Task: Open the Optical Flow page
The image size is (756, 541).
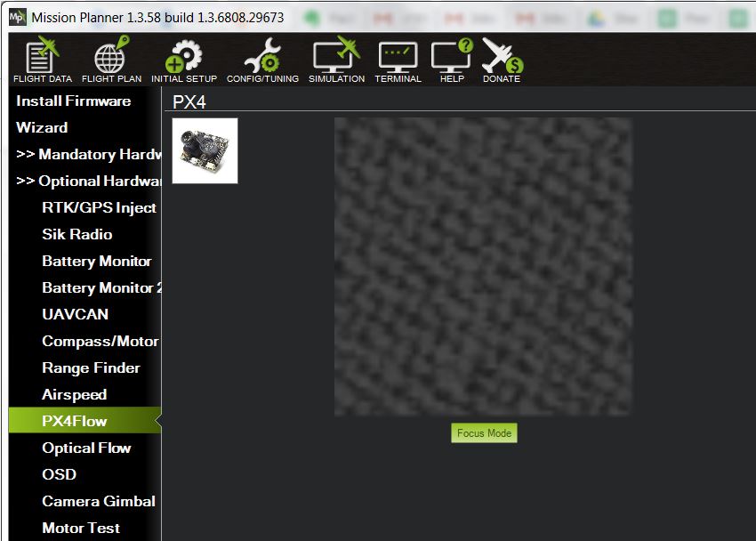Action: pos(86,448)
